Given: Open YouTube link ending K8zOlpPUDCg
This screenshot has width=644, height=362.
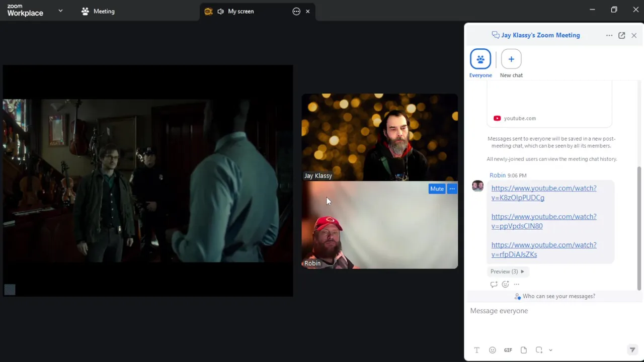Looking at the screenshot, I should click(544, 193).
